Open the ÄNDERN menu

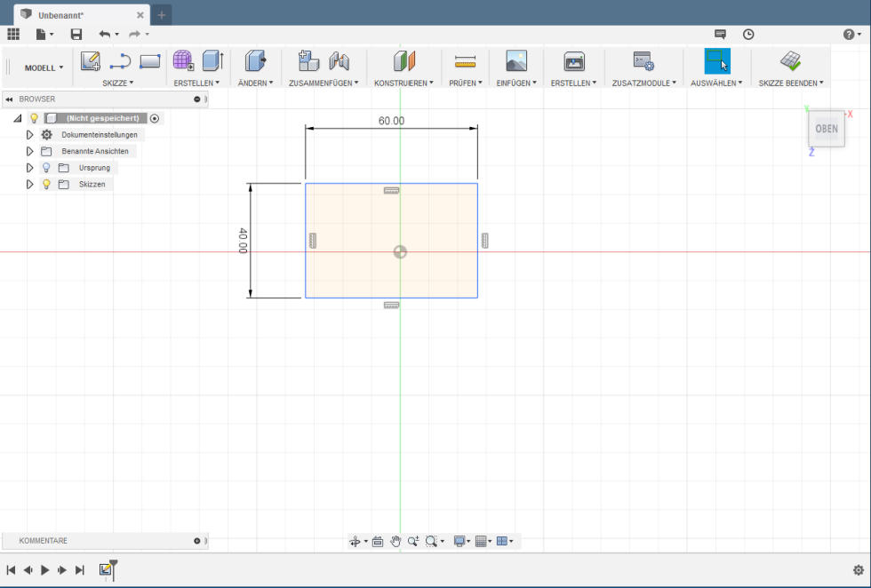[x=256, y=83]
